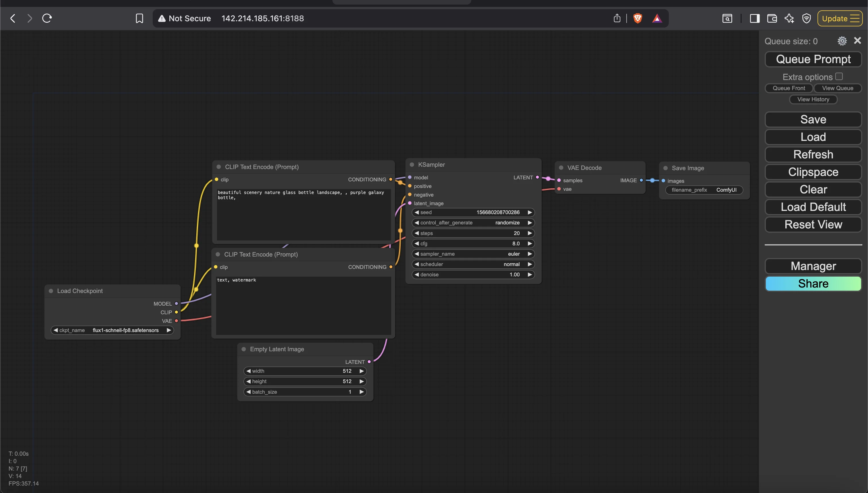
Task: Open ComfyUI settings with the gear icon
Action: coord(842,41)
